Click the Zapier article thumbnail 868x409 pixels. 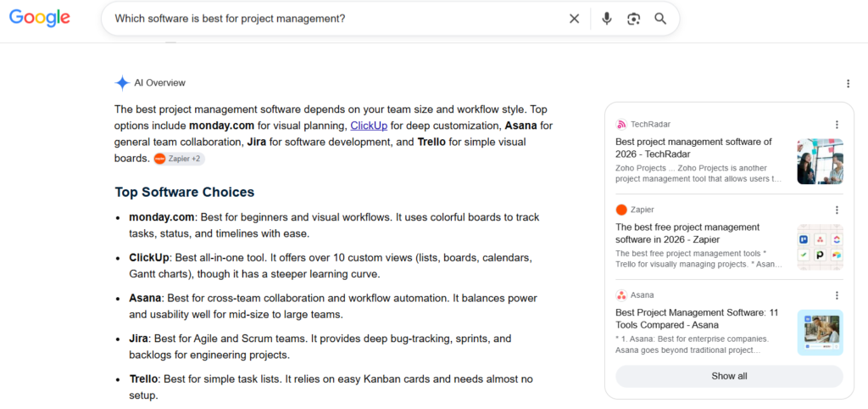click(x=820, y=247)
